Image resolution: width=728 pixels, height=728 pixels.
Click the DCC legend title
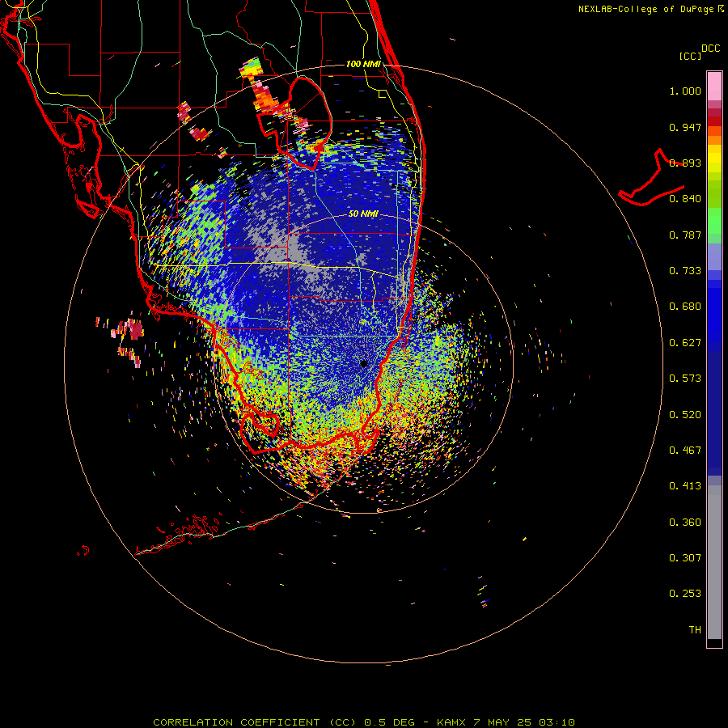click(710, 49)
